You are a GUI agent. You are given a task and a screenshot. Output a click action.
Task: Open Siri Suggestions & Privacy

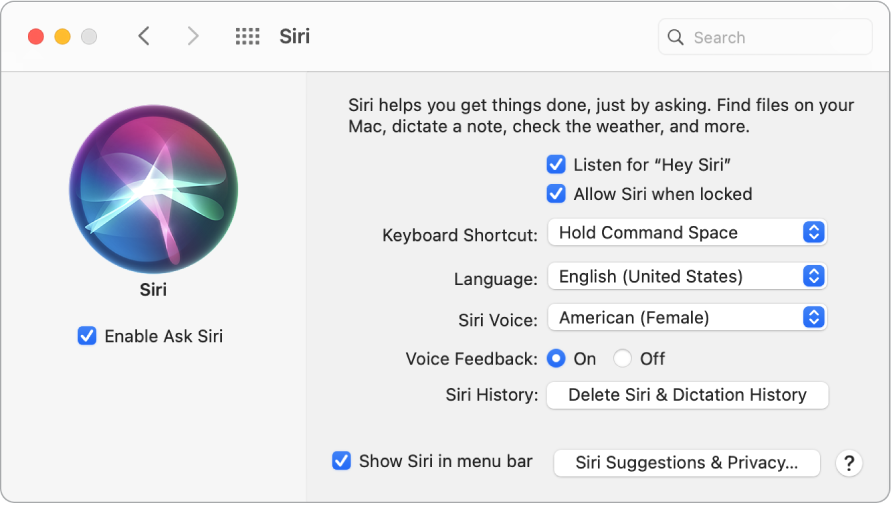[x=686, y=463]
